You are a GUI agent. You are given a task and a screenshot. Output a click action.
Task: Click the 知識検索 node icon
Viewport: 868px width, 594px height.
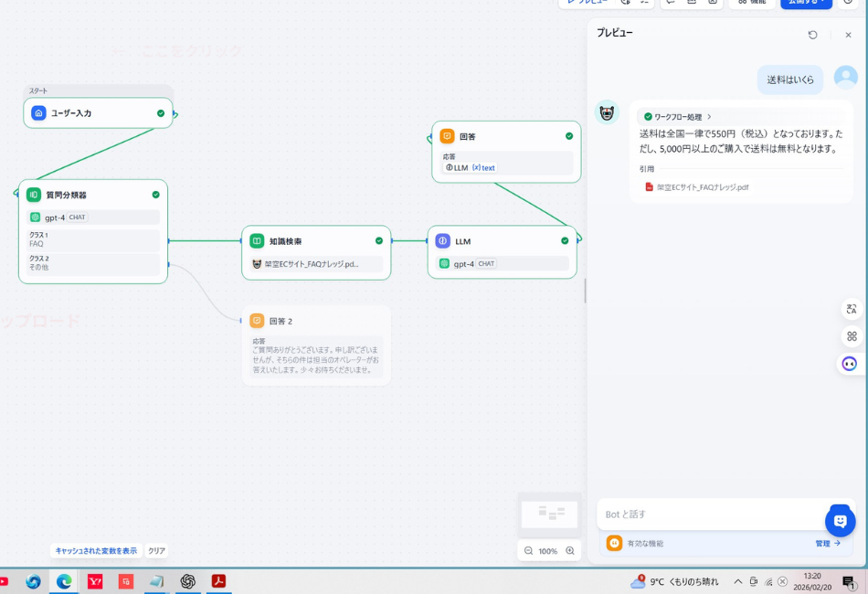tap(257, 241)
